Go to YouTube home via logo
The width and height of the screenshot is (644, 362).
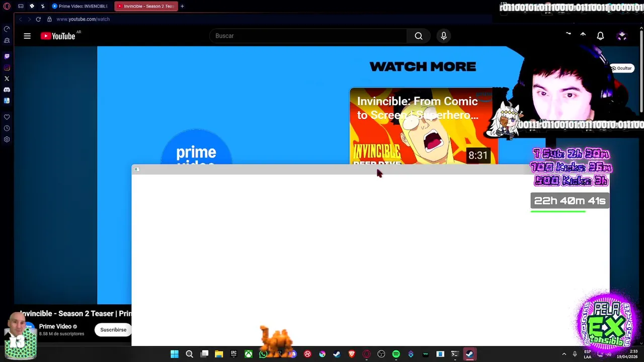[58, 36]
